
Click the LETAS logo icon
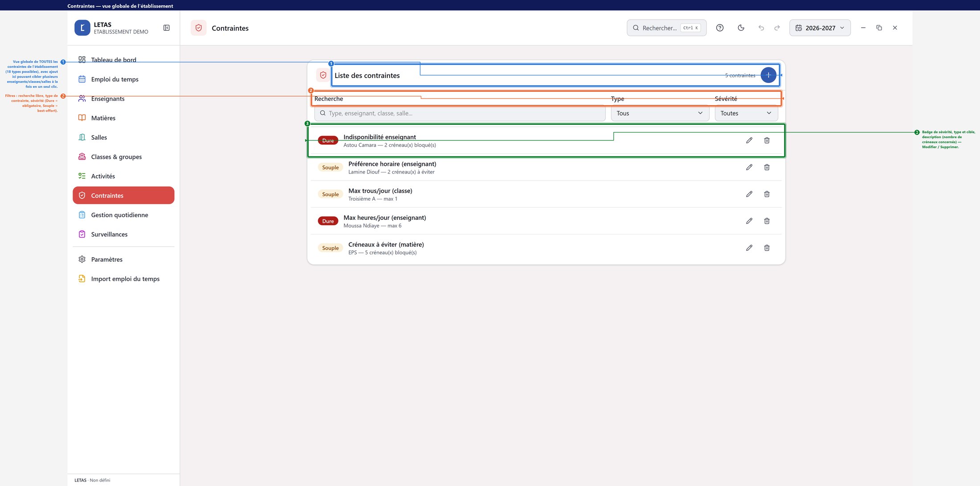click(x=82, y=28)
